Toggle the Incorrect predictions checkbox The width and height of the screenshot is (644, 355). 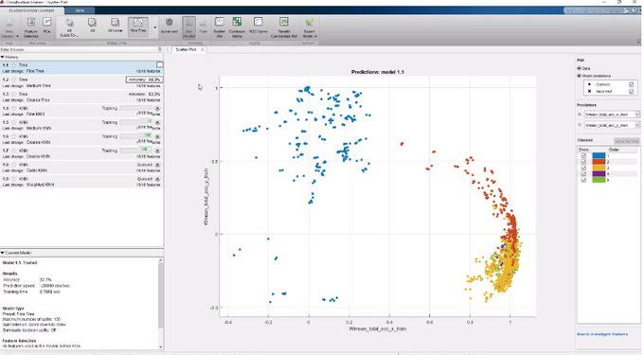tap(632, 91)
